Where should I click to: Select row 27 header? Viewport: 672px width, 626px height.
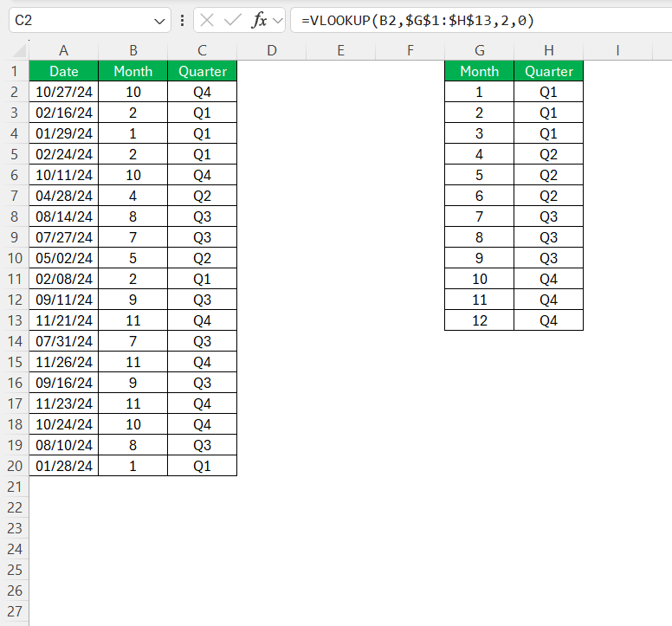tap(14, 611)
